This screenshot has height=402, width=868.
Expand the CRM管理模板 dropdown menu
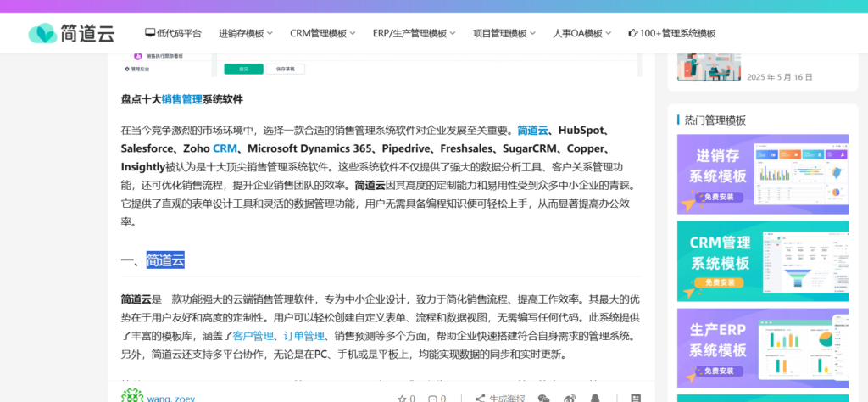322,34
